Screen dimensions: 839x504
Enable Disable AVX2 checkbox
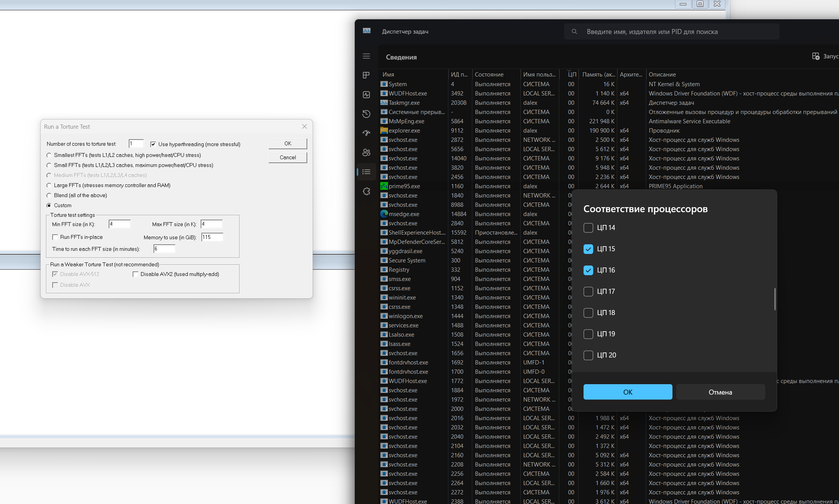pyautogui.click(x=136, y=274)
